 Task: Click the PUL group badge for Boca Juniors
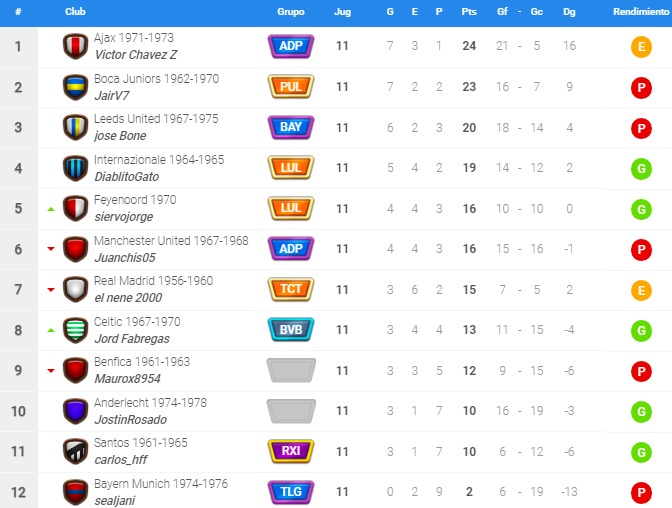[291, 87]
